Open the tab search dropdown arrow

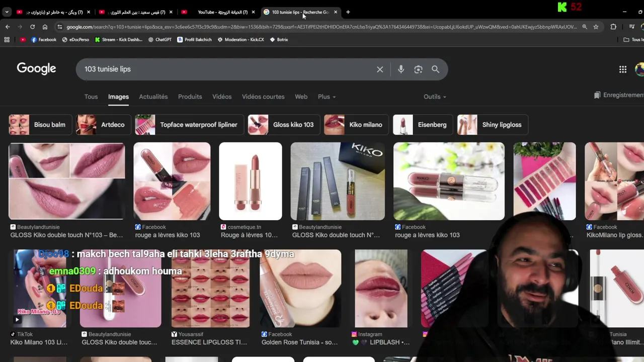click(x=7, y=12)
